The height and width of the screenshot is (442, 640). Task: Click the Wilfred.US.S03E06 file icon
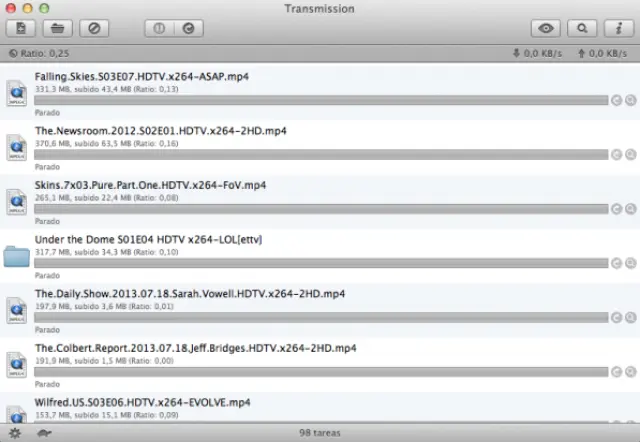click(x=17, y=414)
